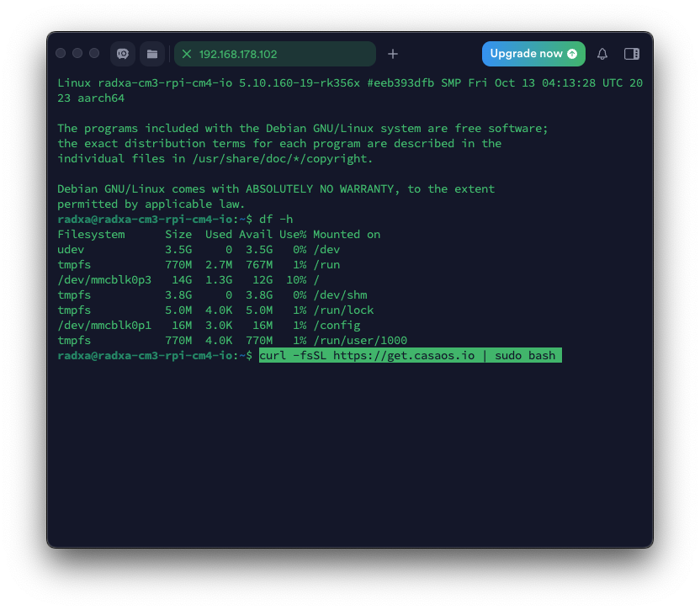The image size is (700, 610).
Task: Click the '/config' mount path
Action: pyautogui.click(x=337, y=326)
